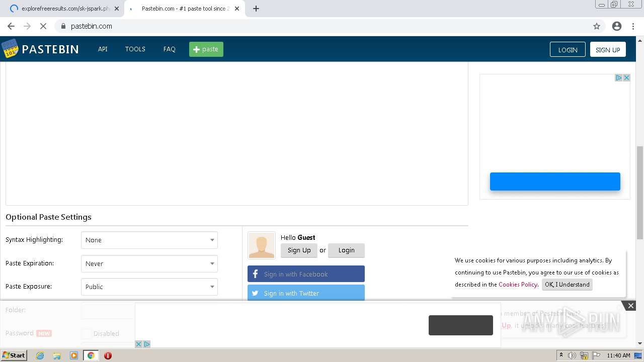Viewport: 644px width, 362px height.
Task: Launch the media player taskbar icon
Action: (x=74, y=355)
